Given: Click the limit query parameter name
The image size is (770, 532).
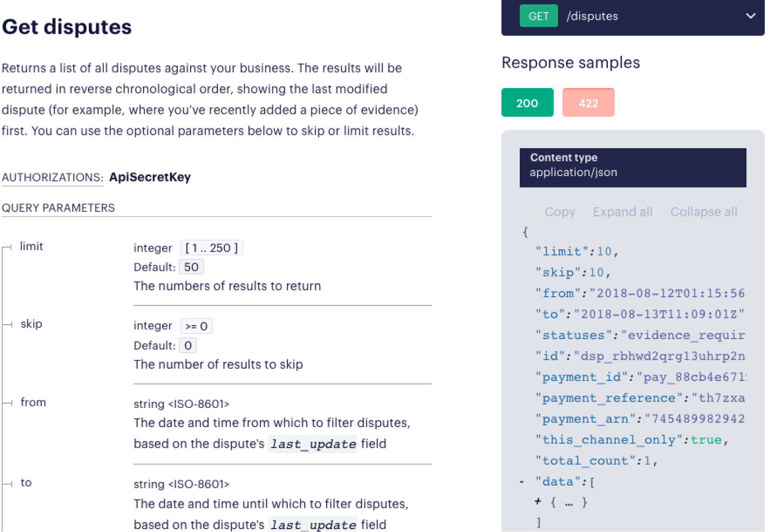Looking at the screenshot, I should point(32,246).
